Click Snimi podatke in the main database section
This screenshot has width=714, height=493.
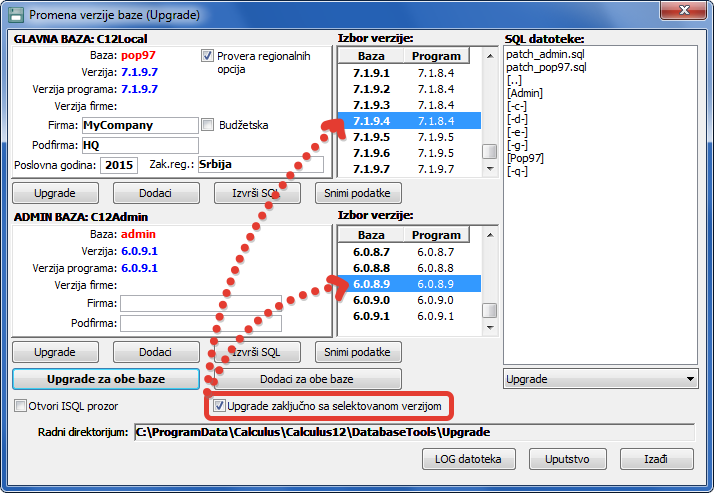coord(358,192)
